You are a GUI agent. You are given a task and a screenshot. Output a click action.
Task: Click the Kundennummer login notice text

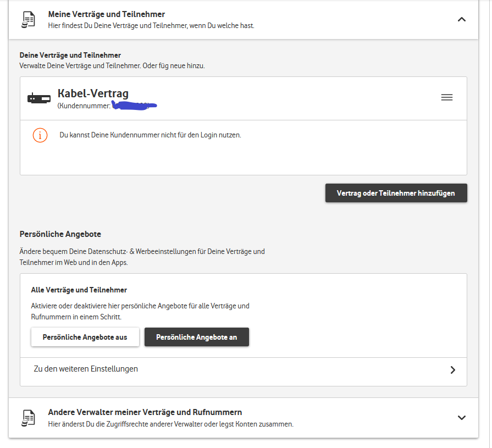pyautogui.click(x=150, y=135)
